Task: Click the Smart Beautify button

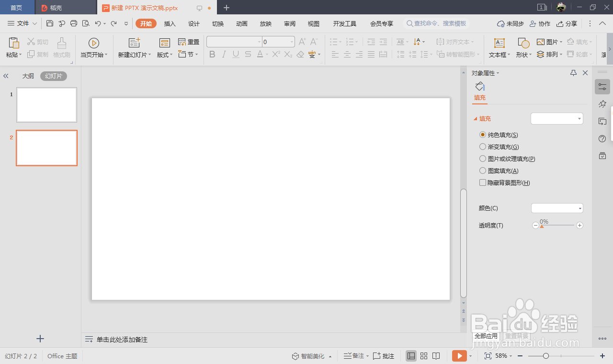Action: click(312, 356)
